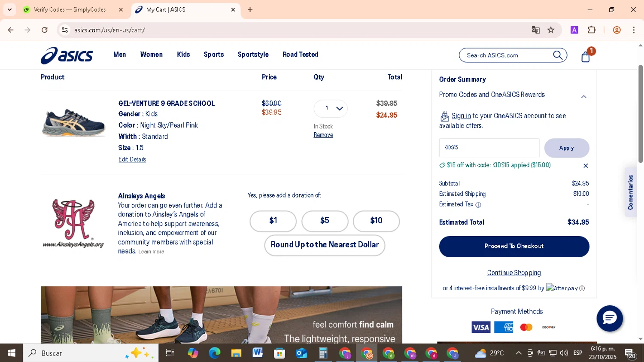Open Task View on taskbar
The height and width of the screenshot is (362, 644).
170,353
